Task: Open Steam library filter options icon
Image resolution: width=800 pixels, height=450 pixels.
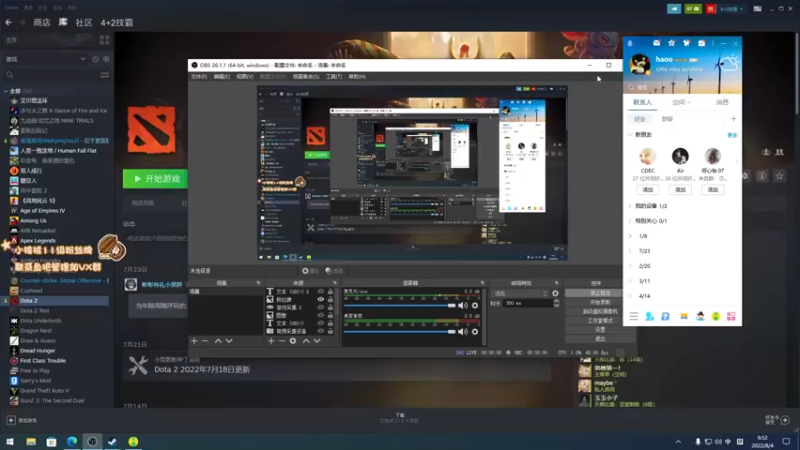Action: pos(105,75)
